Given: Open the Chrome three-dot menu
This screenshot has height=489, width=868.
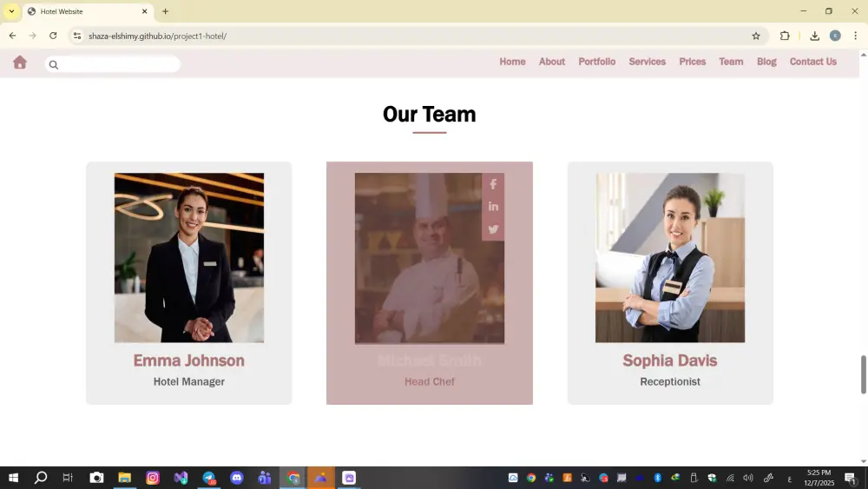Looking at the screenshot, I should click(855, 36).
